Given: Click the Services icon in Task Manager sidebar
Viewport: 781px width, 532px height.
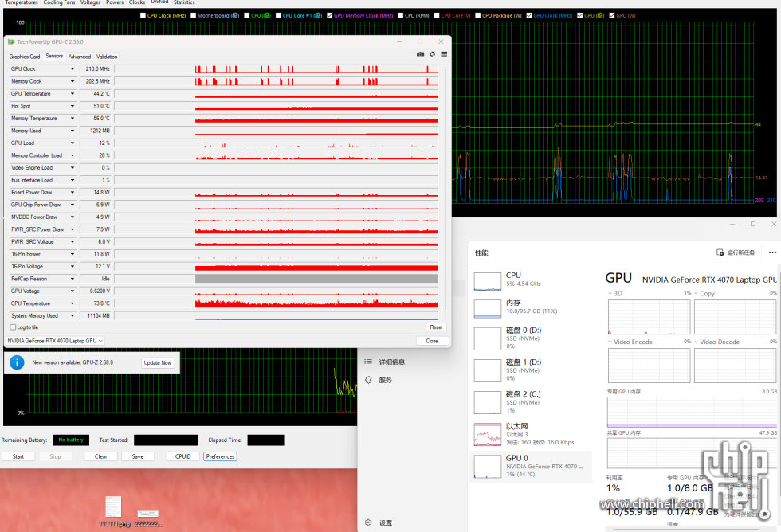Looking at the screenshot, I should 368,380.
